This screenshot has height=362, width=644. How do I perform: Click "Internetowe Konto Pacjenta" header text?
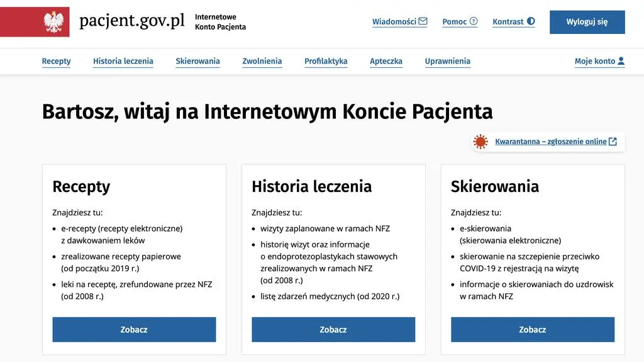220,22
